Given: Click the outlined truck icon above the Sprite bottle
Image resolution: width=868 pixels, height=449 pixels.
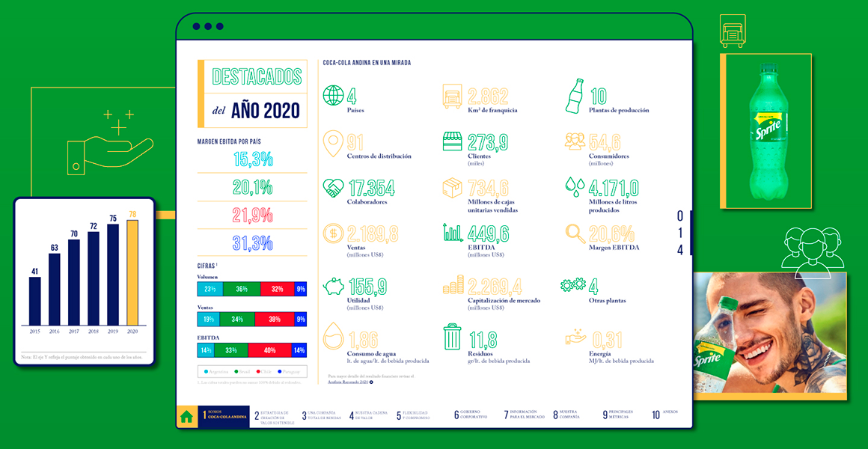Looking at the screenshot, I should pos(732,31).
